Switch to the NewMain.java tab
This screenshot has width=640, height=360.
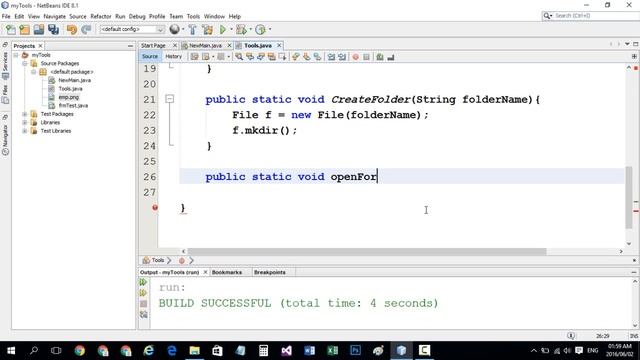(205, 46)
